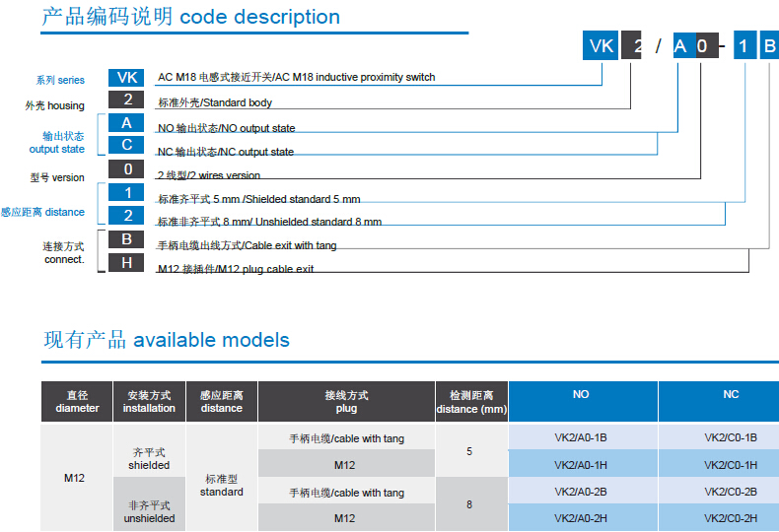Viewport: 779px width, 532px height.
Task: Click the AC M18 inductive proximity switch text
Action: [x=296, y=77]
